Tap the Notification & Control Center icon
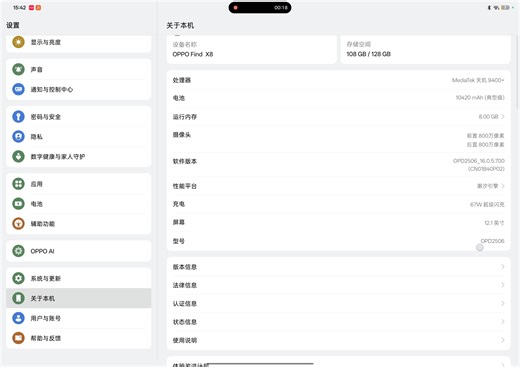The image size is (520, 367). click(18, 89)
